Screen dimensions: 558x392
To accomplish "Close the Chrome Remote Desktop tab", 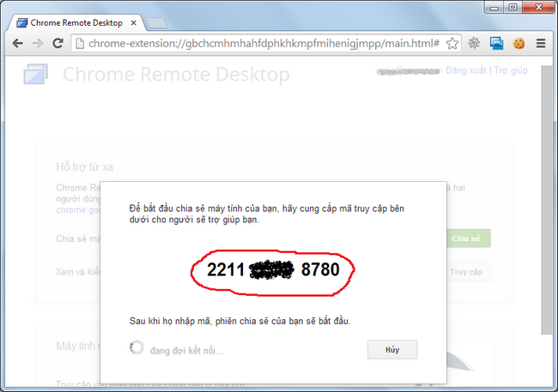I will coord(130,22).
